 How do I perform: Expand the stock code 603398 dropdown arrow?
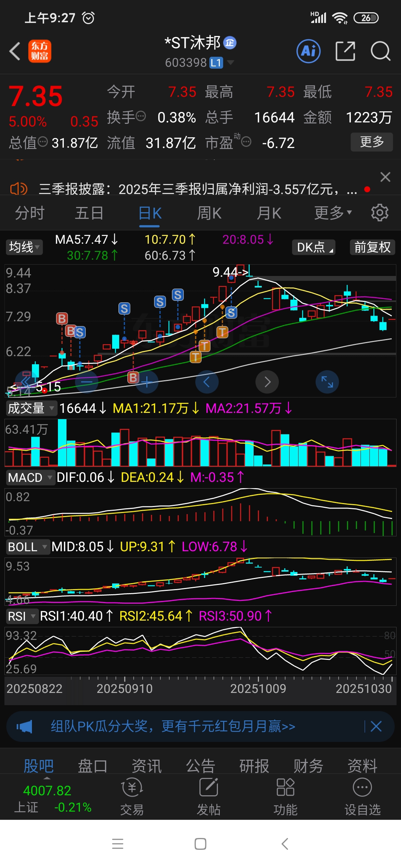231,62
